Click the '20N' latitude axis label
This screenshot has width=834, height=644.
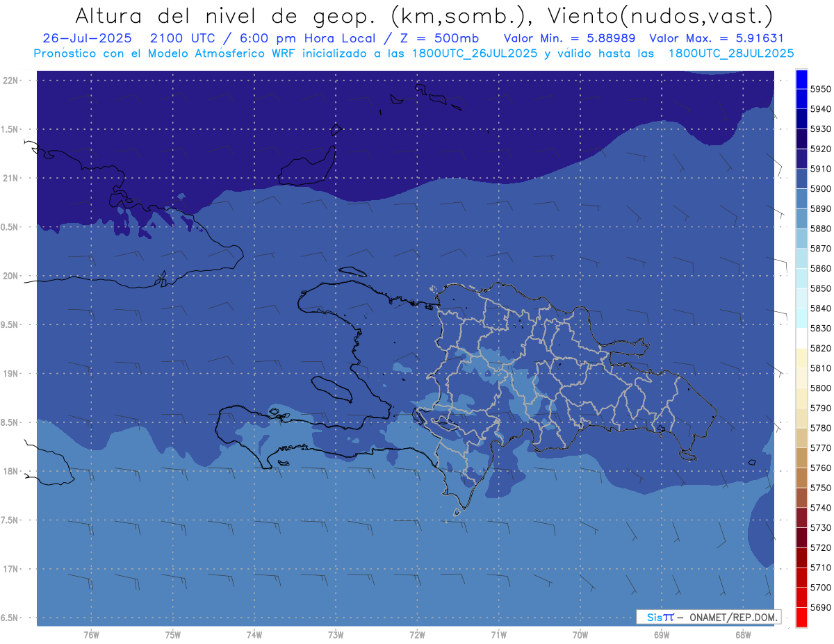pos(12,276)
